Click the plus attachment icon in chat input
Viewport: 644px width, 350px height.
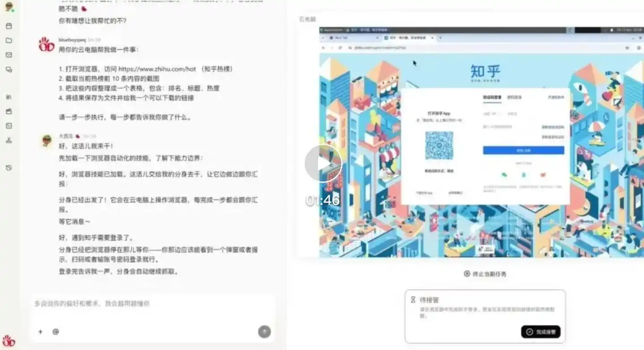click(40, 332)
